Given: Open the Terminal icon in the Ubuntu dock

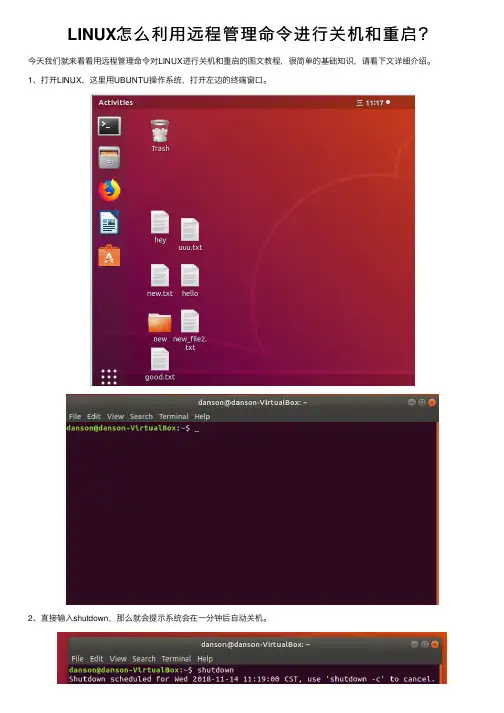Looking at the screenshot, I should 109,126.
